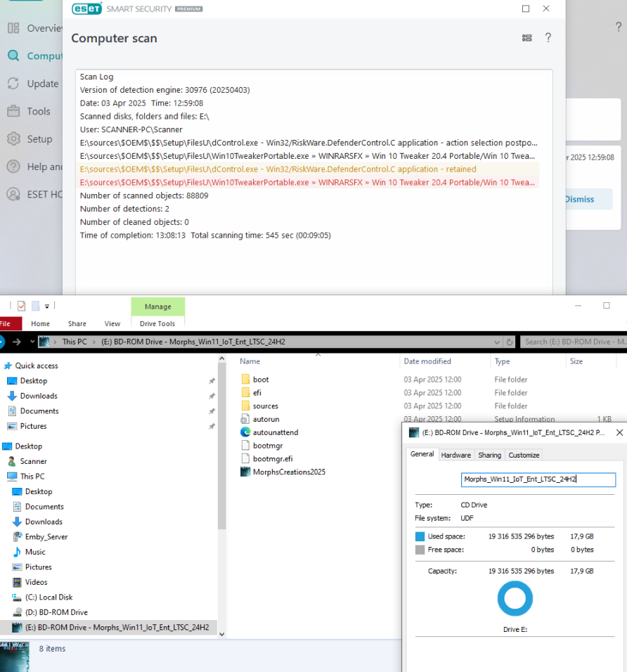This screenshot has height=672, width=627.
Task: Open (C:) Local Disk in navigation pane
Action: 49,597
